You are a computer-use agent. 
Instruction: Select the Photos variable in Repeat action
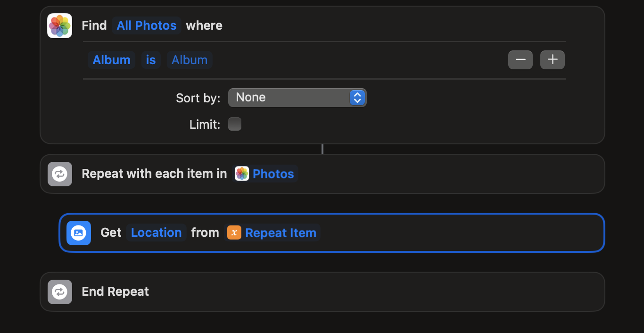pyautogui.click(x=266, y=174)
